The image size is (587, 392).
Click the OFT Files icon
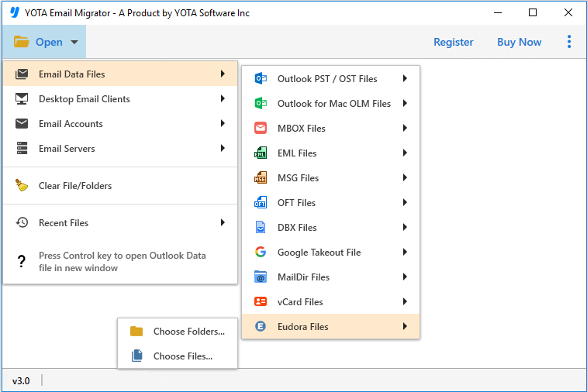(x=261, y=202)
